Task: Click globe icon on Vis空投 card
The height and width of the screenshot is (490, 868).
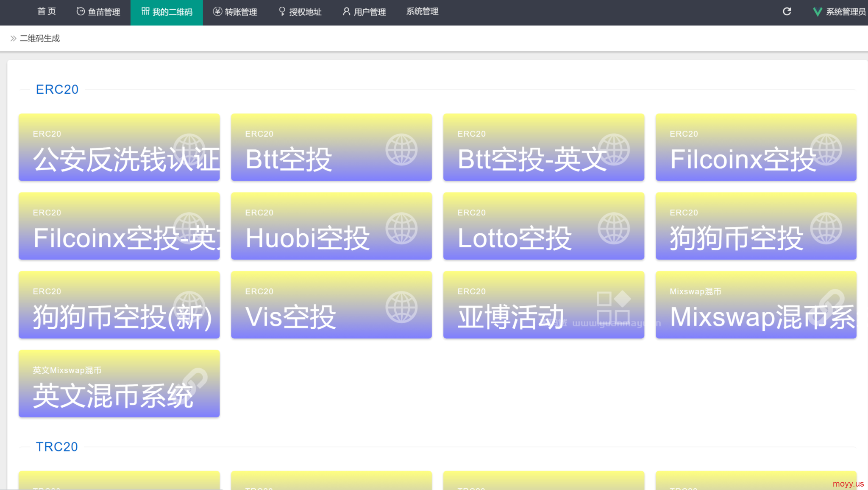Action: click(401, 307)
